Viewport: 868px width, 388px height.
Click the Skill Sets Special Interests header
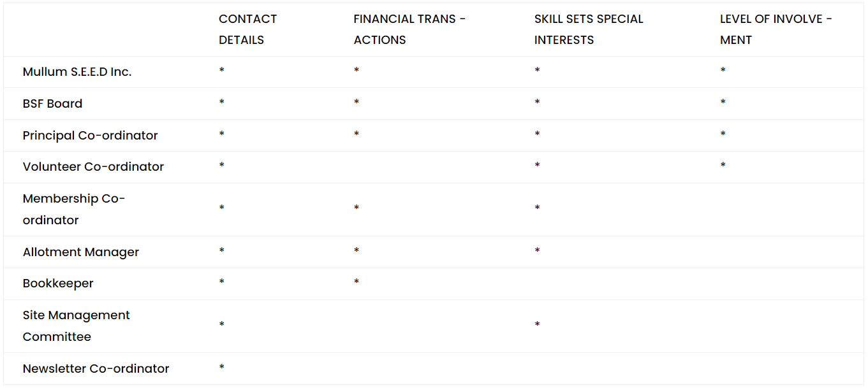[x=589, y=29]
